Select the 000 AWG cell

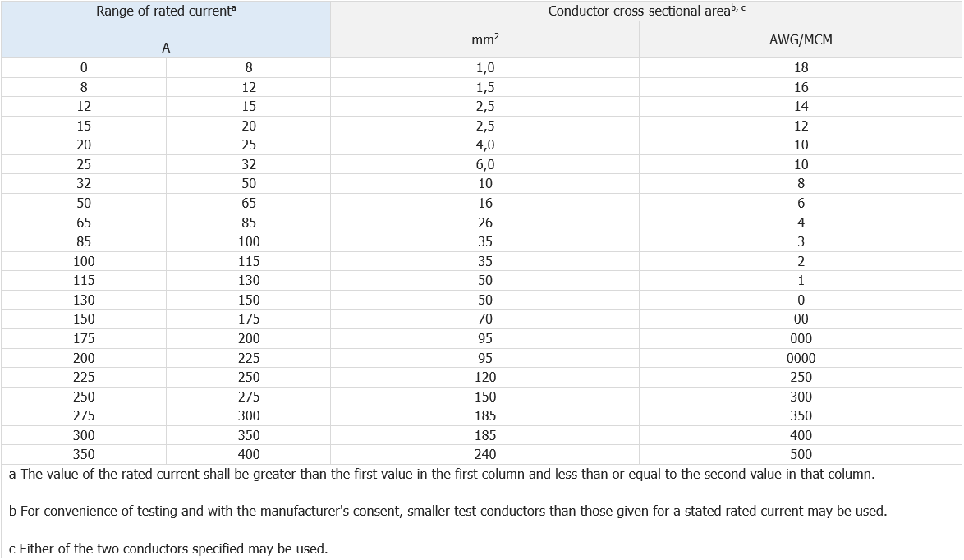pyautogui.click(x=801, y=339)
